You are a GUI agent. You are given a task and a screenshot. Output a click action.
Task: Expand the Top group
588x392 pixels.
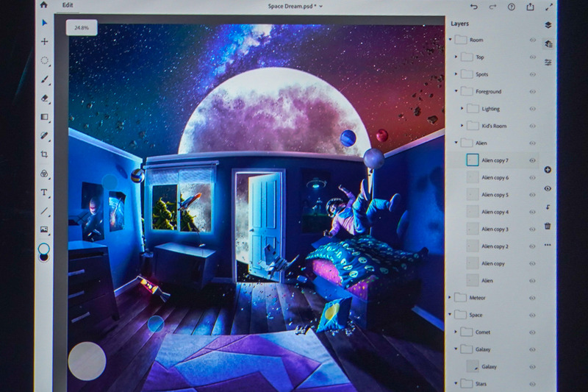[x=456, y=57]
